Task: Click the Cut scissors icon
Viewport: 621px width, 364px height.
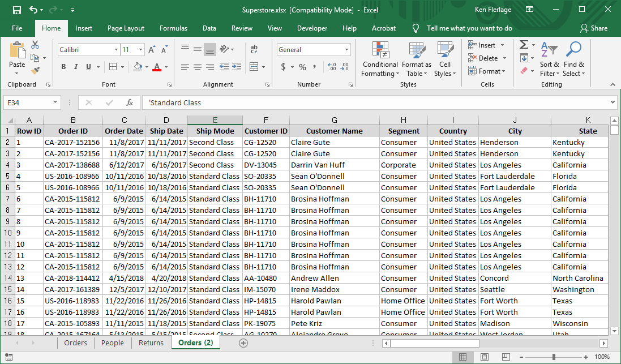Action: [35, 45]
